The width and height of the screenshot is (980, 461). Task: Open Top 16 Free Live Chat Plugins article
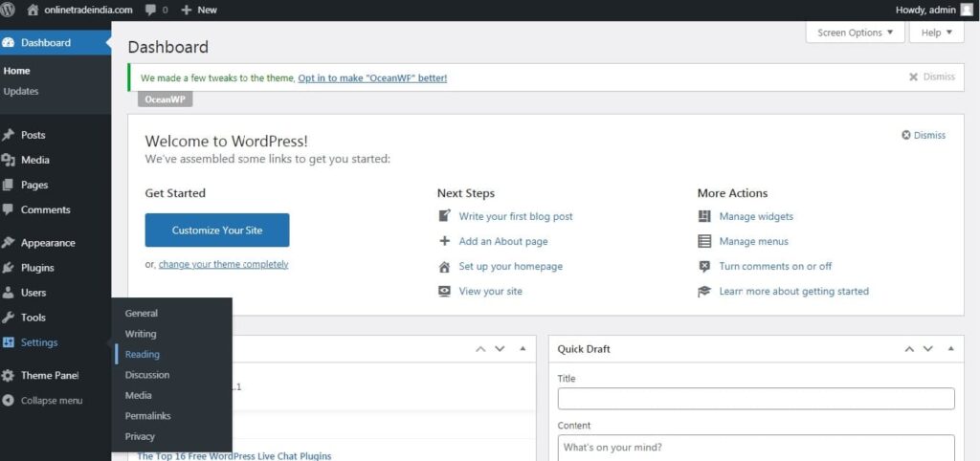click(234, 456)
